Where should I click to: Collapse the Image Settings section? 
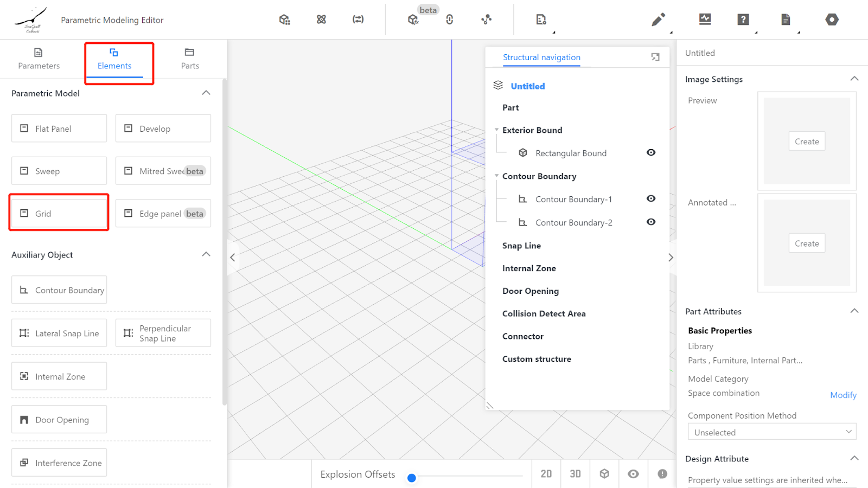tap(854, 79)
